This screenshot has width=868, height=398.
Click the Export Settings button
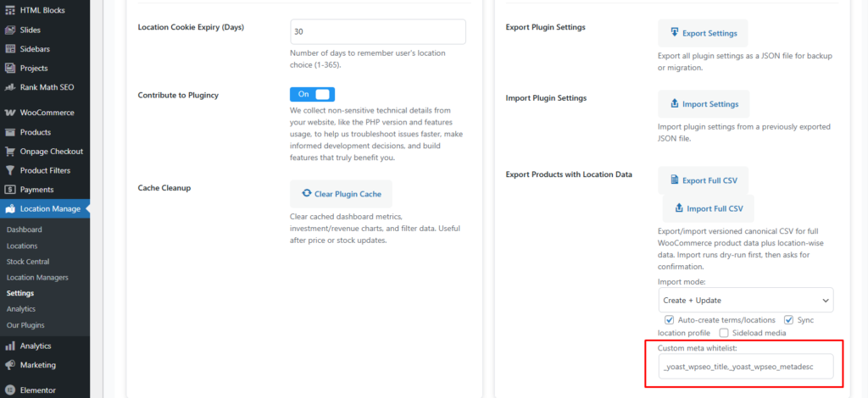pos(703,34)
